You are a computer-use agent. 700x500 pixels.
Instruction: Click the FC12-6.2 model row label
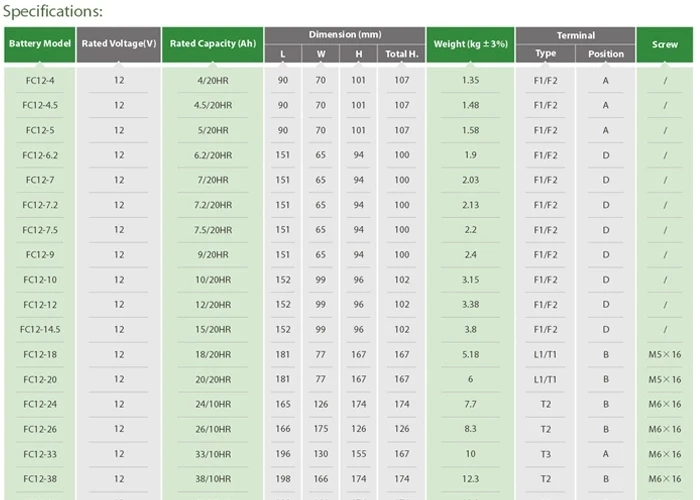click(x=38, y=155)
